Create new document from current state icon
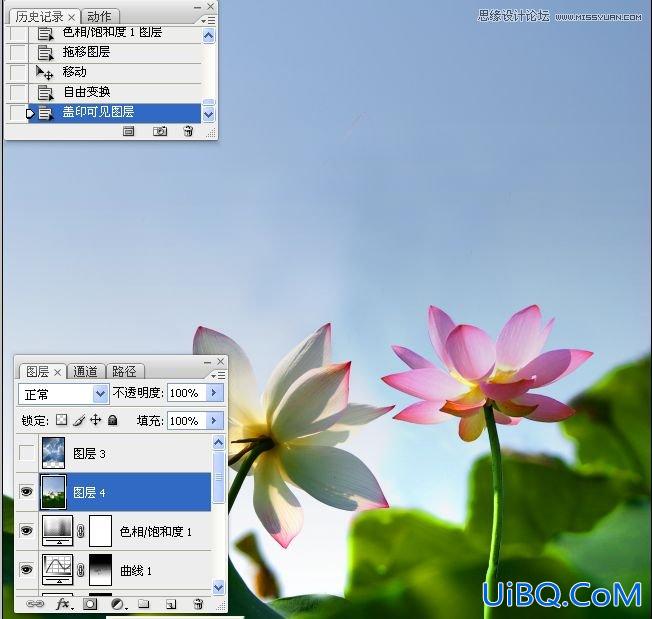Screen dimensions: 652x619 click(128, 131)
